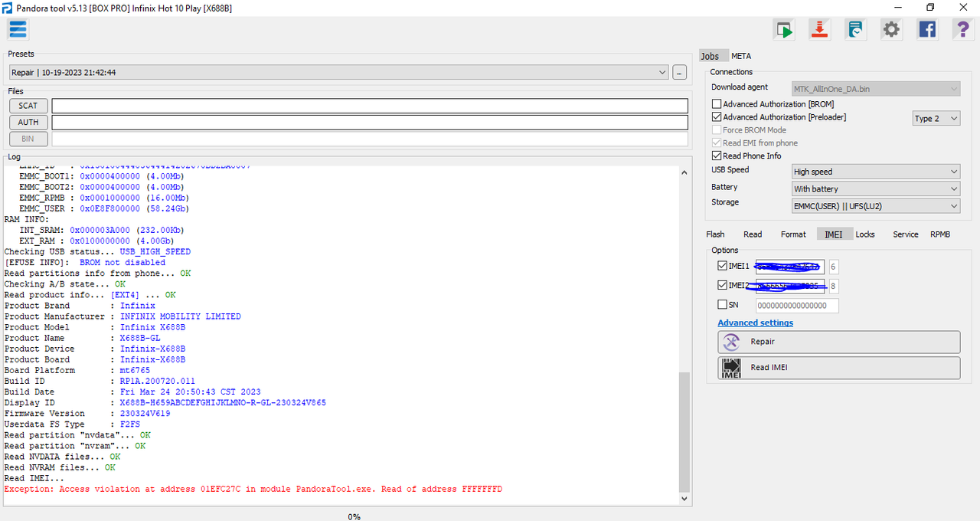Click the 'Read IMEI...' log line
This screenshot has height=521, width=980.
tap(34, 478)
